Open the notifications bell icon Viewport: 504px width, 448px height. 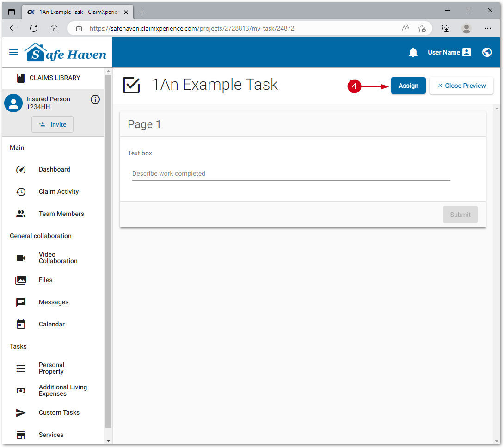(x=413, y=53)
